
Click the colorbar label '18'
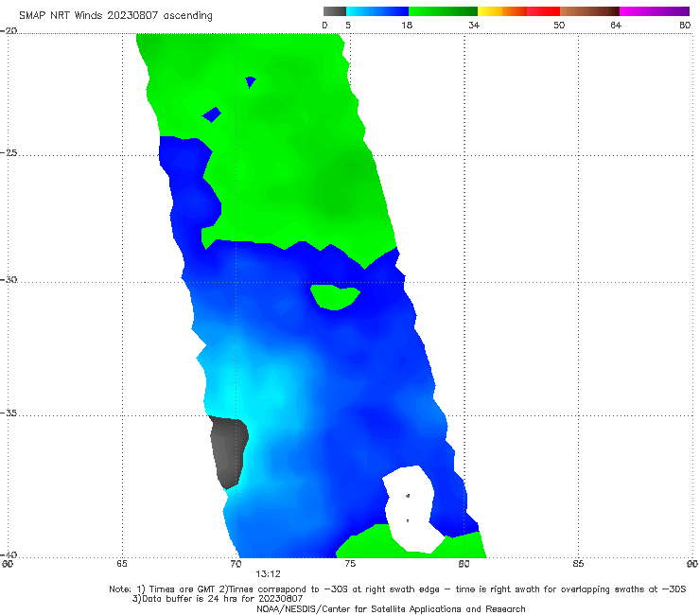tap(407, 25)
